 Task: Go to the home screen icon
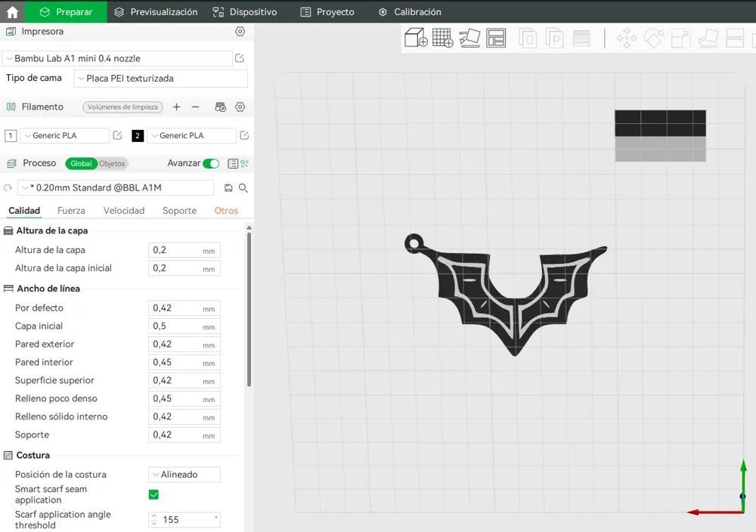pyautogui.click(x=12, y=11)
